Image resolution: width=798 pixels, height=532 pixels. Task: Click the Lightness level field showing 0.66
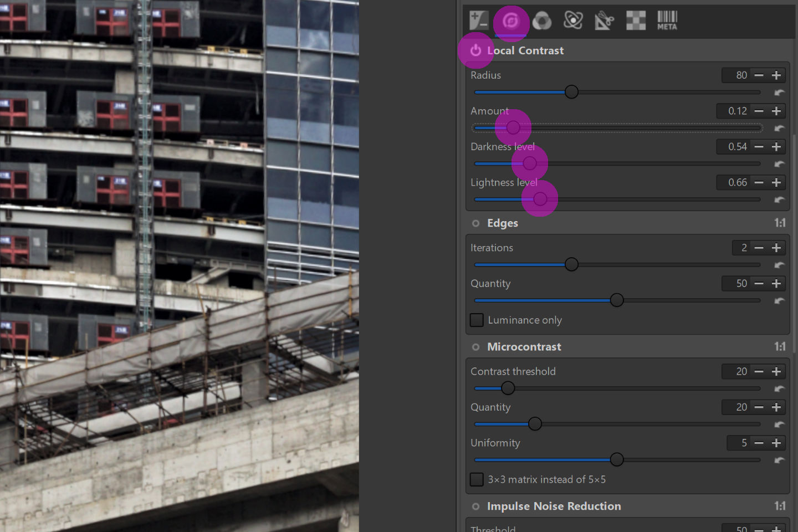coord(733,182)
